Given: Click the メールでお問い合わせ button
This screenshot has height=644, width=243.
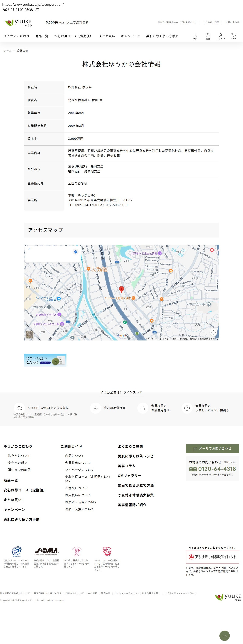Looking at the screenshot, I should tap(212, 449).
